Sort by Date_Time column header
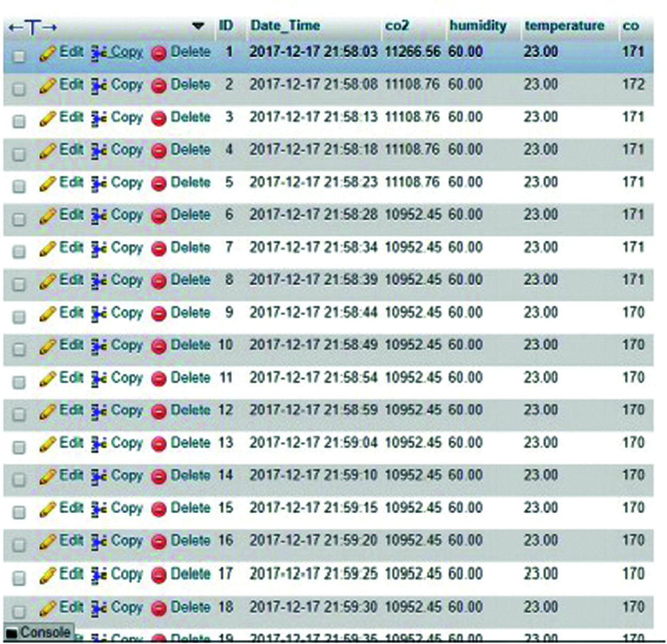Image resolution: width=667 pixels, height=644 pixels. [x=285, y=26]
